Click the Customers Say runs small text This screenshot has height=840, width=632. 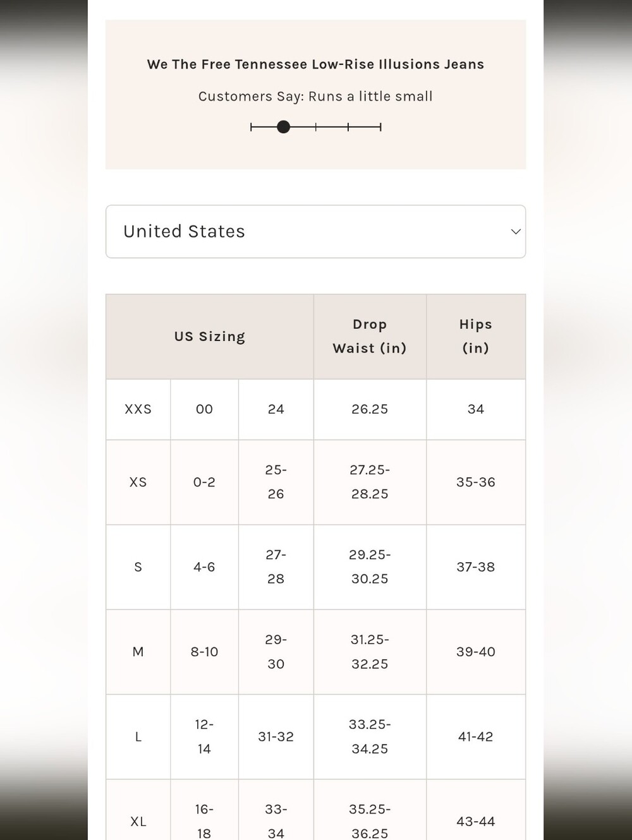coord(315,97)
